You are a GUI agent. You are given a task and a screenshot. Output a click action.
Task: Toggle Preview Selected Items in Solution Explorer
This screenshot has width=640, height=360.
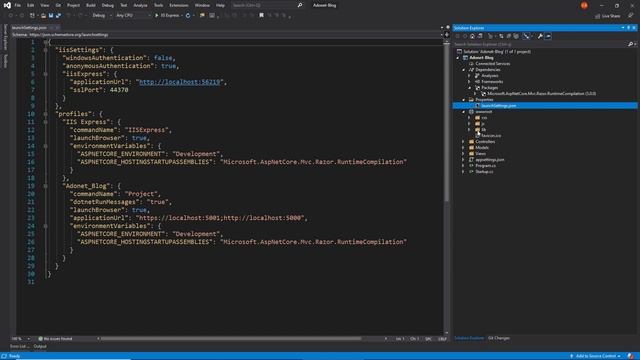(x=548, y=36)
